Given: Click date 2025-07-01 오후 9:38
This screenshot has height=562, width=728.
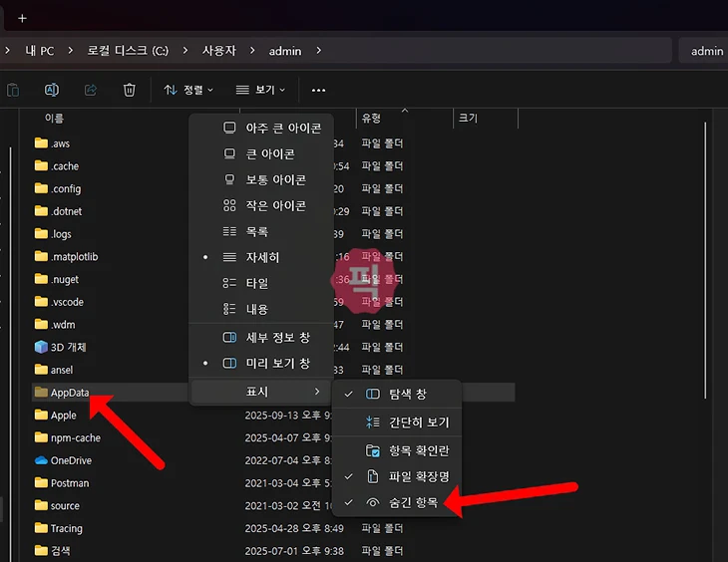Looking at the screenshot, I should [294, 551].
